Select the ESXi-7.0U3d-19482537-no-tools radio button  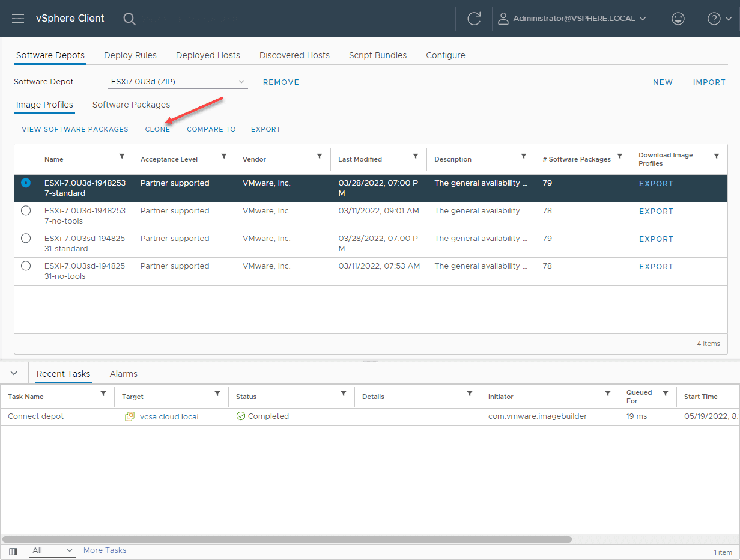pyautogui.click(x=26, y=211)
